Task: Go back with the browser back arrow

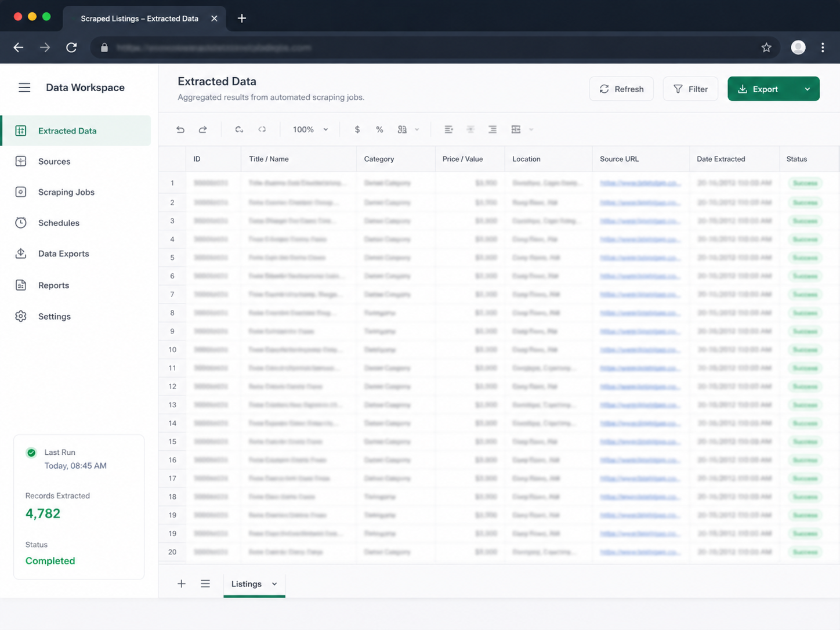Action: (19, 48)
